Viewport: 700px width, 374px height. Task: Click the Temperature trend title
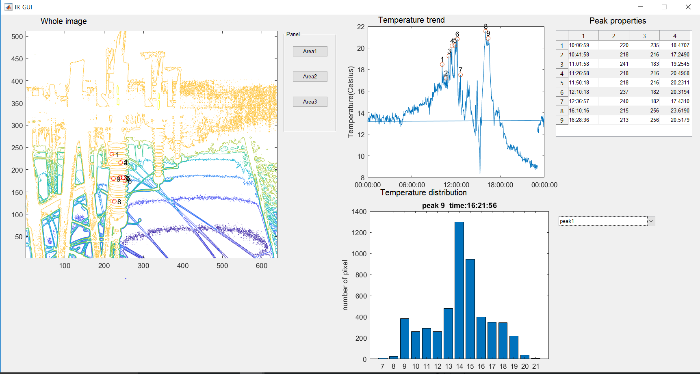pyautogui.click(x=411, y=20)
